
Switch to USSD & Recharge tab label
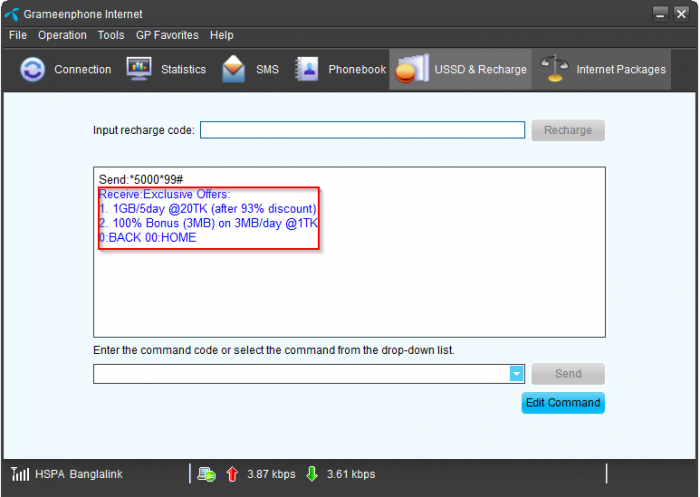pos(480,70)
